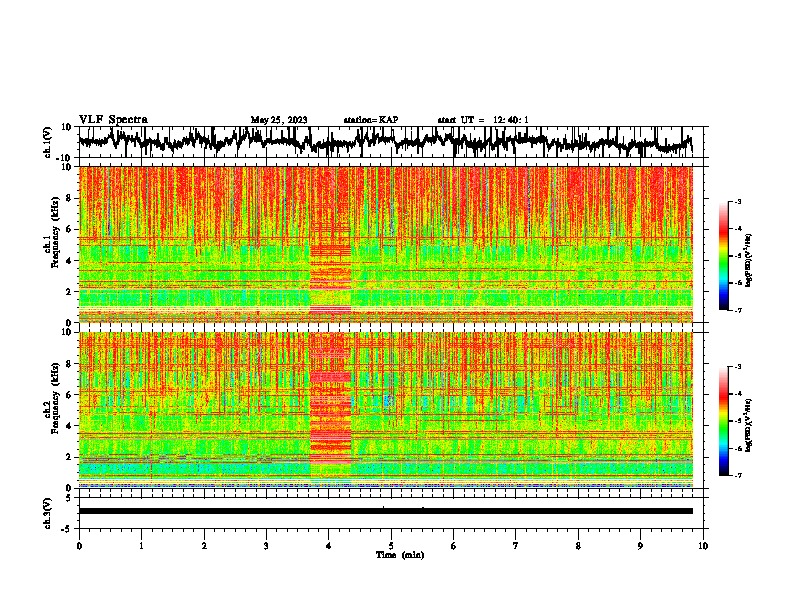Image resolution: width=792 pixels, height=612 pixels.
Task: Click the ch.2 color bar log(PSD) unit label
Action: pos(749,425)
